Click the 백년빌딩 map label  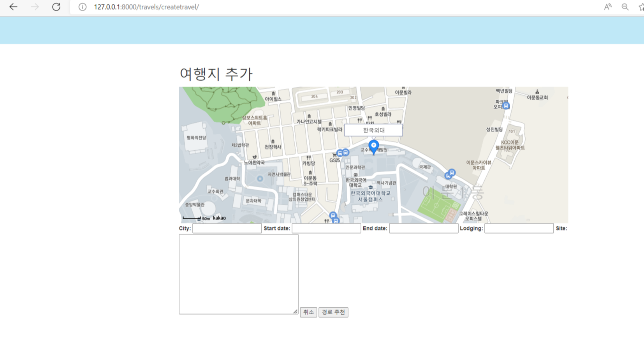pos(504,91)
